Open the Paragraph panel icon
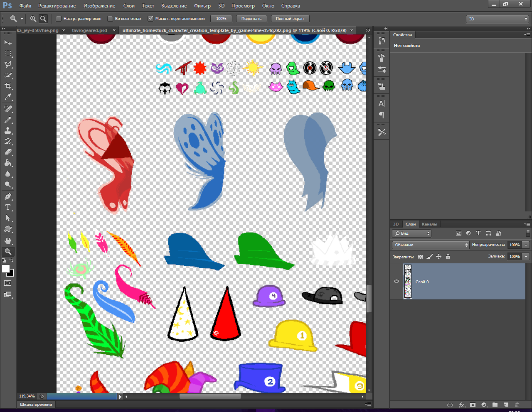The image size is (532, 412). tap(382, 115)
